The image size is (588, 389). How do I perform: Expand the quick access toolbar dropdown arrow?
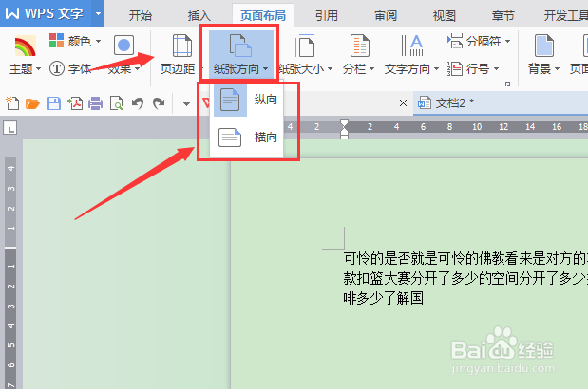[186, 103]
